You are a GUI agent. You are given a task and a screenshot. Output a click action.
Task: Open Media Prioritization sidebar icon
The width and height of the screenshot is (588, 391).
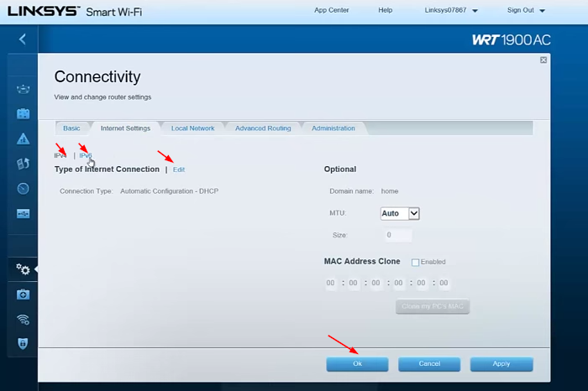tap(23, 164)
